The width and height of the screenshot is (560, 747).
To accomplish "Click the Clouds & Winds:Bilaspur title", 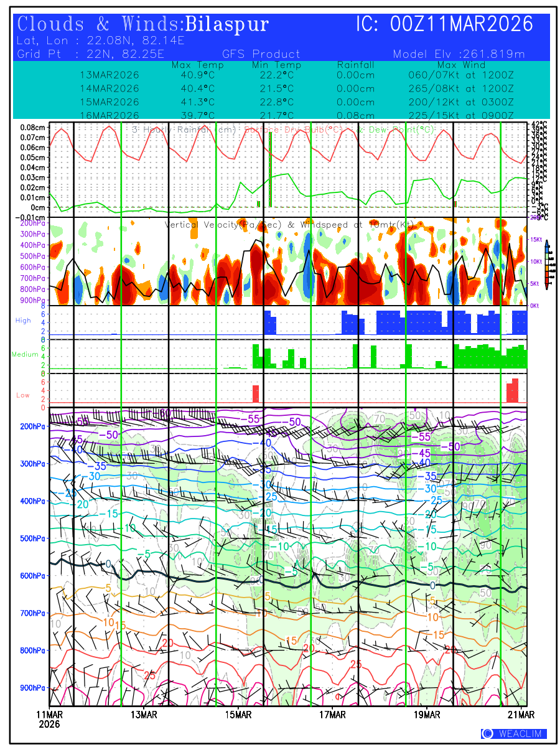I will (143, 25).
